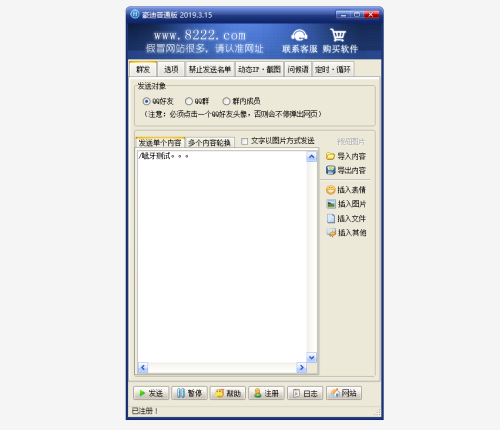Insert a picture with 插入图片
This screenshot has width=500, height=430.
(x=346, y=204)
